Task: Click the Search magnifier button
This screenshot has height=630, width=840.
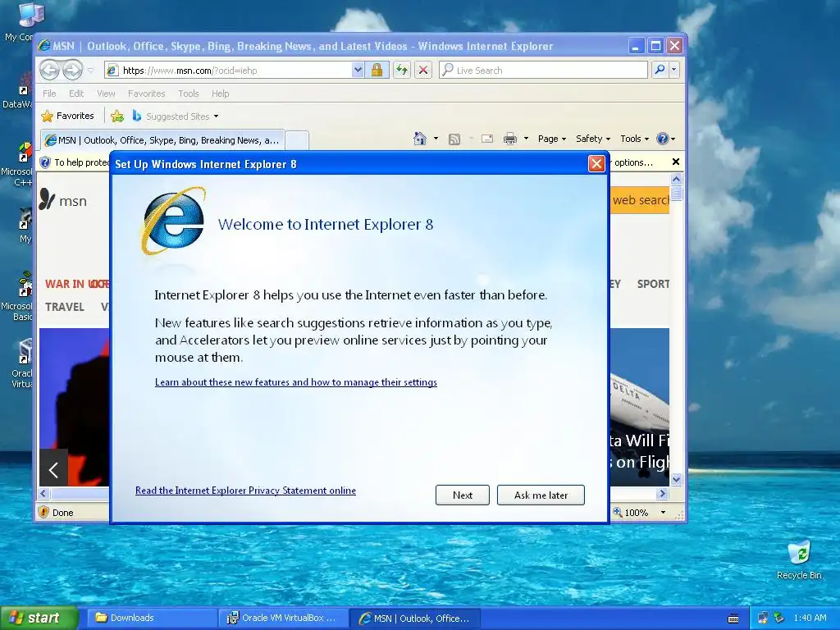Action: 660,70
